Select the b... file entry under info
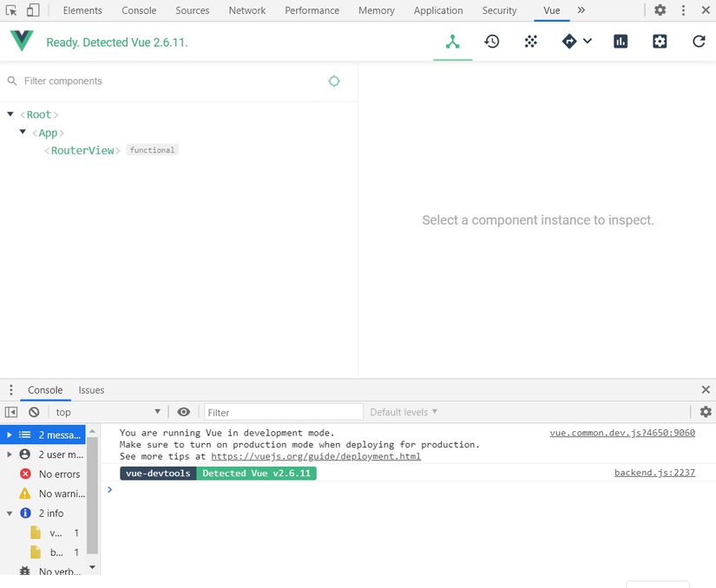 (43, 552)
